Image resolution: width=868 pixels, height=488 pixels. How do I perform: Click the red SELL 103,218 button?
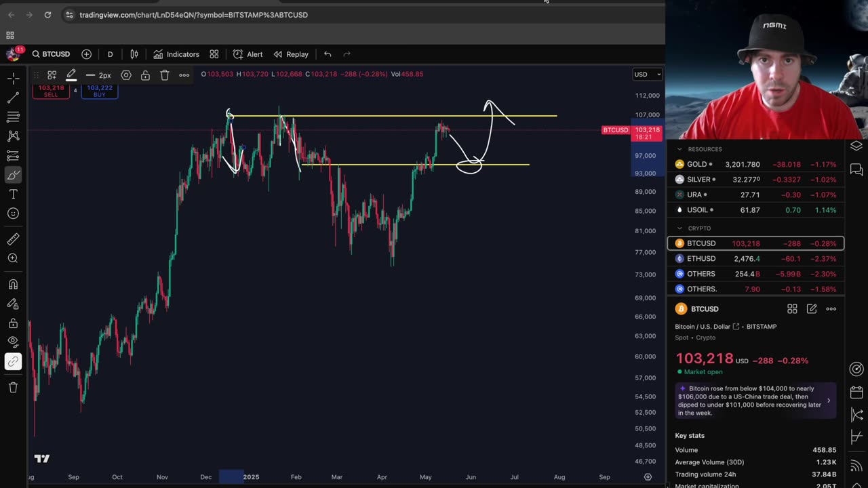[x=51, y=91]
